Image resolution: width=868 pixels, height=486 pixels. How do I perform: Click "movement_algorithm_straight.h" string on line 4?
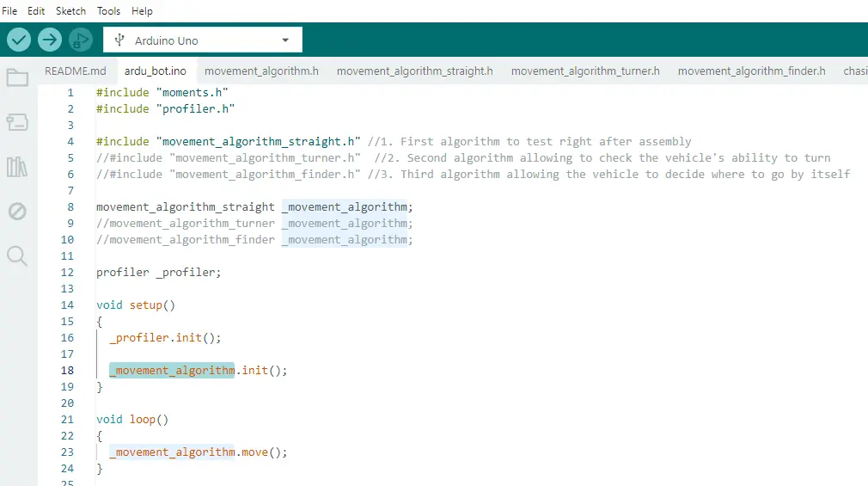point(259,141)
